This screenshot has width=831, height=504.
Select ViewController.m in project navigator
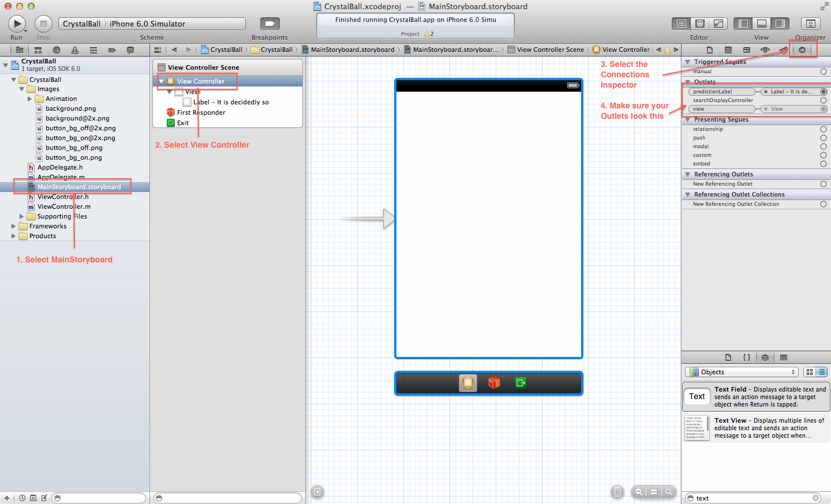click(x=63, y=206)
